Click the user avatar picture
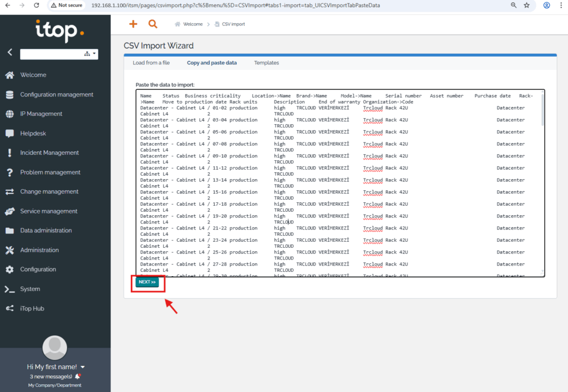 tap(55, 348)
